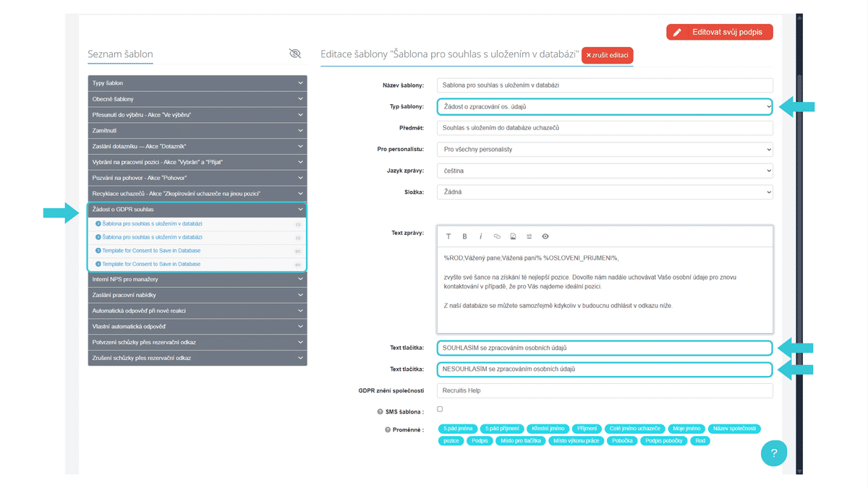Click the help icon next to Proměnné
Viewport: 868px width, 488px height.
click(387, 430)
